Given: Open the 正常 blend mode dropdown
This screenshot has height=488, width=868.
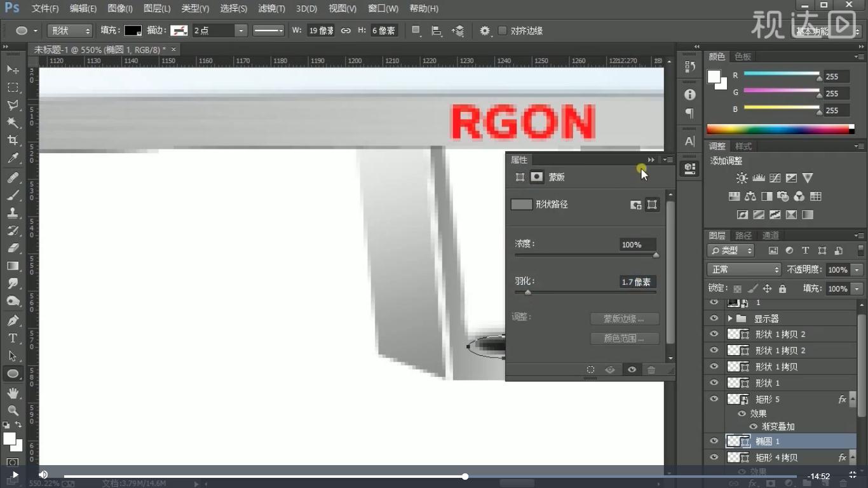Looking at the screenshot, I should (743, 269).
